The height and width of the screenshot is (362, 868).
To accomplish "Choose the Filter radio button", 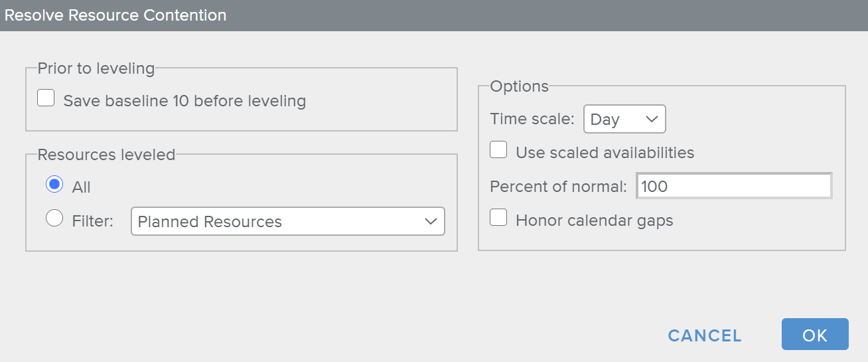I will (x=54, y=219).
